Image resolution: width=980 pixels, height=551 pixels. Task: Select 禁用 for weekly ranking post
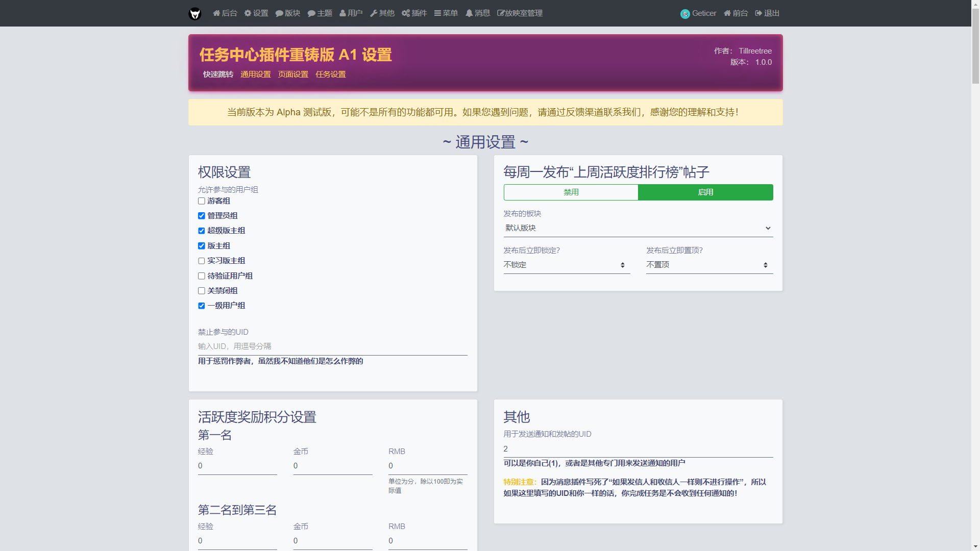click(x=571, y=192)
